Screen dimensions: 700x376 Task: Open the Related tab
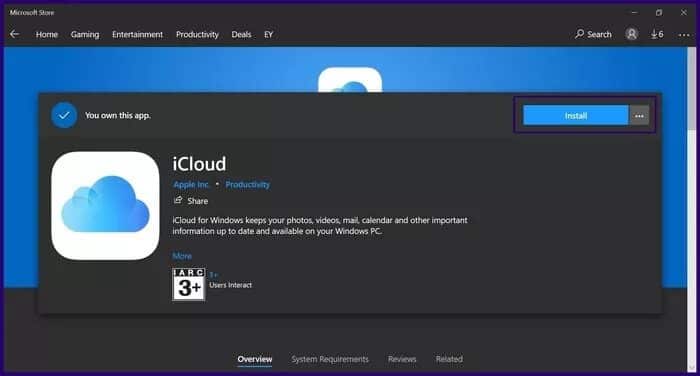tap(449, 359)
